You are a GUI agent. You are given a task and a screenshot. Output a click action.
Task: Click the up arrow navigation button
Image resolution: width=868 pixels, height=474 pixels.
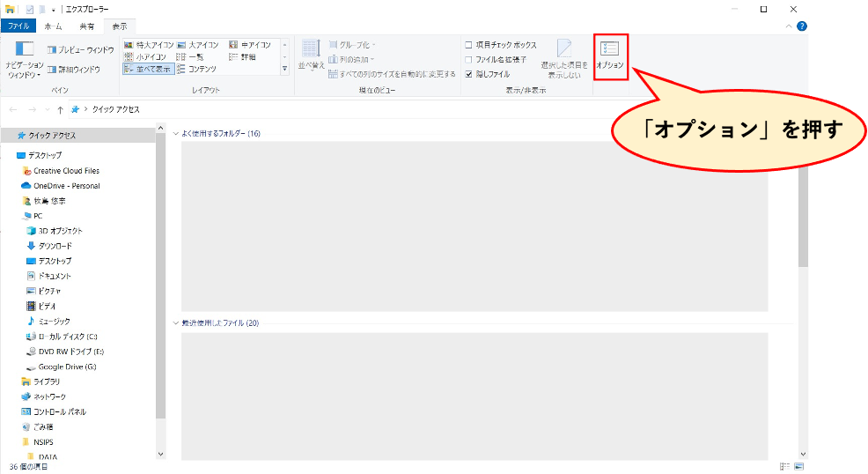click(60, 110)
